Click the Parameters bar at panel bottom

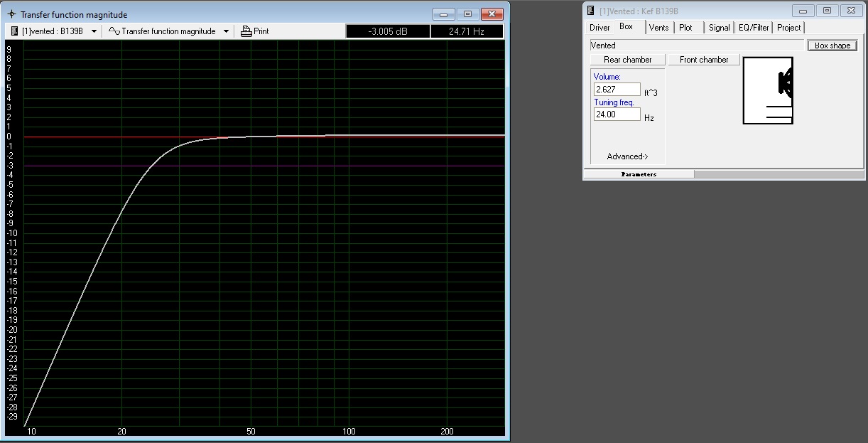639,174
